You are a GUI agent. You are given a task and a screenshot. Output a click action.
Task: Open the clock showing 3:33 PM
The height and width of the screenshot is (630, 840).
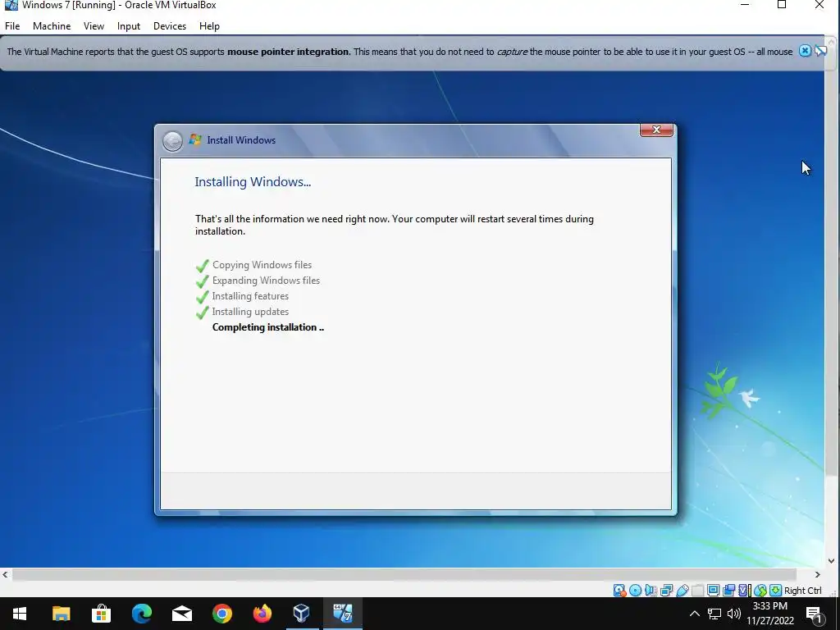[770, 614]
